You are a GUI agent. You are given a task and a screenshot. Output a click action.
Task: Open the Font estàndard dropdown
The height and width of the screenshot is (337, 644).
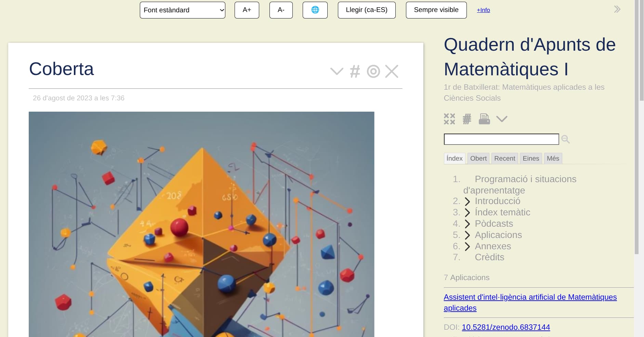click(182, 10)
